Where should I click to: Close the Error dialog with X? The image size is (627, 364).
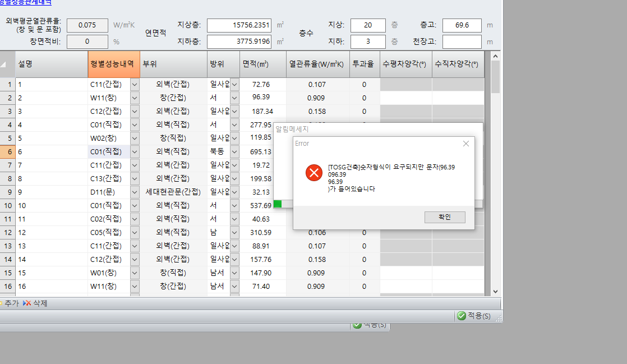pyautogui.click(x=465, y=144)
